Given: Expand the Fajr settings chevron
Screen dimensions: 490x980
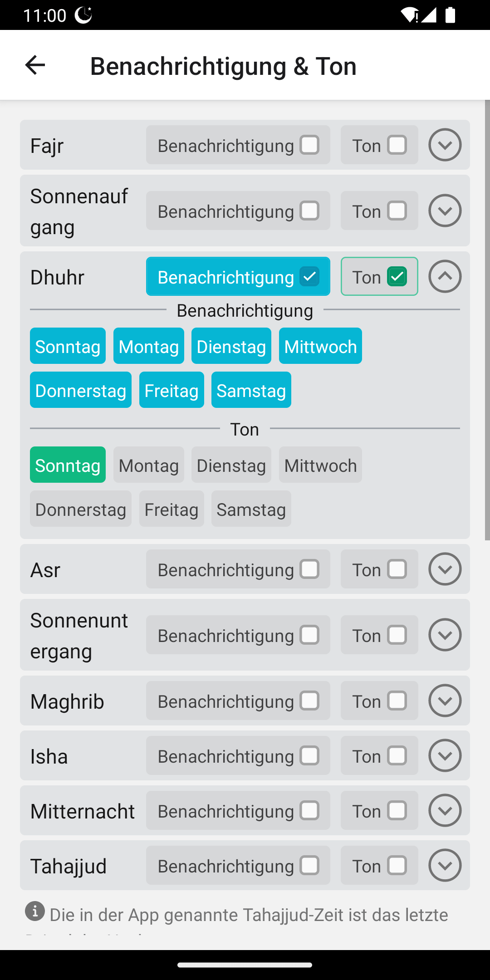Looking at the screenshot, I should click(445, 145).
